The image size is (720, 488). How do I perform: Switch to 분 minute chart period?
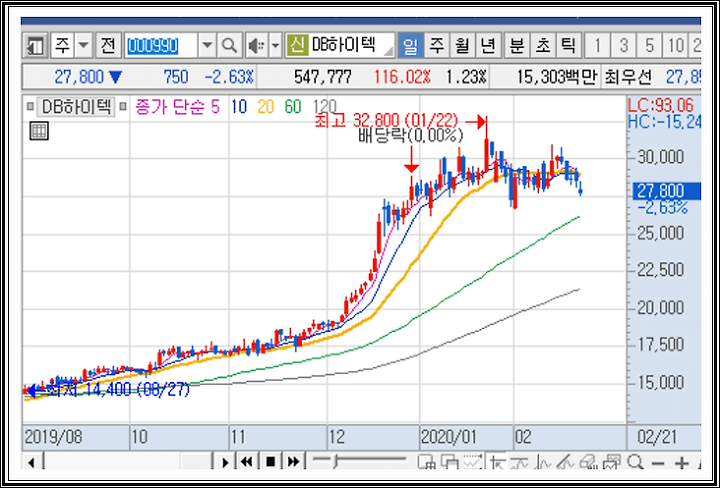coord(517,45)
